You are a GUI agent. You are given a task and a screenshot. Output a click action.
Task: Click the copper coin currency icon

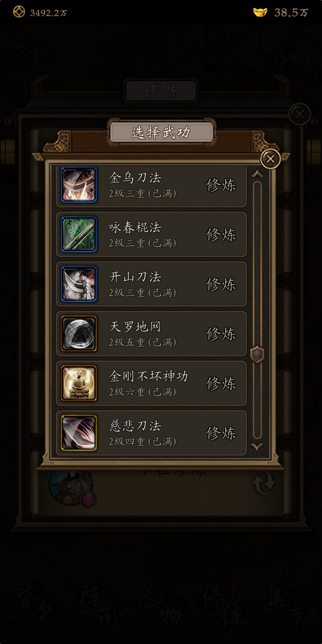pyautogui.click(x=19, y=12)
